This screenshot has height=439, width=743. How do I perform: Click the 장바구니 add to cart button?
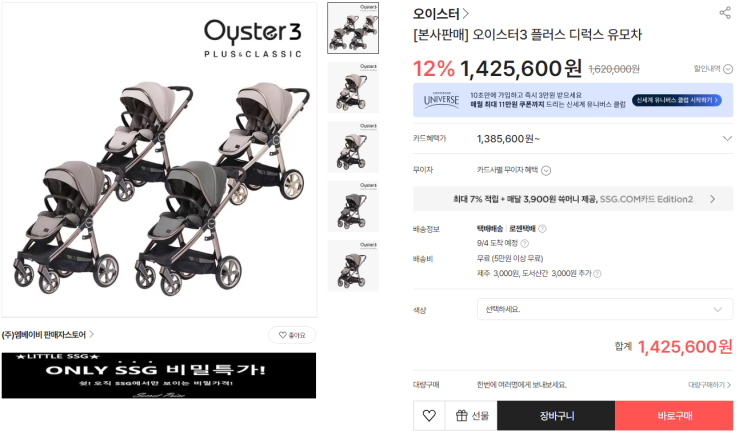pos(556,416)
